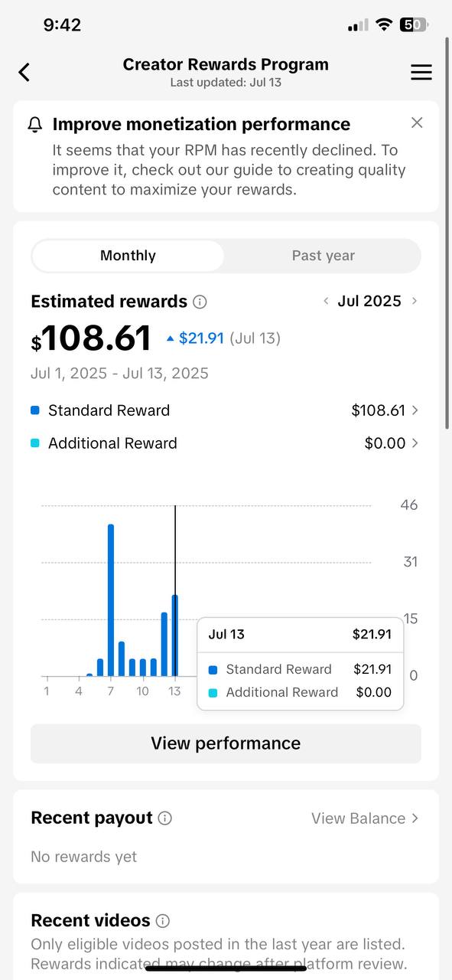Tap the Wi-Fi status icon
The height and width of the screenshot is (980, 452).
[383, 24]
